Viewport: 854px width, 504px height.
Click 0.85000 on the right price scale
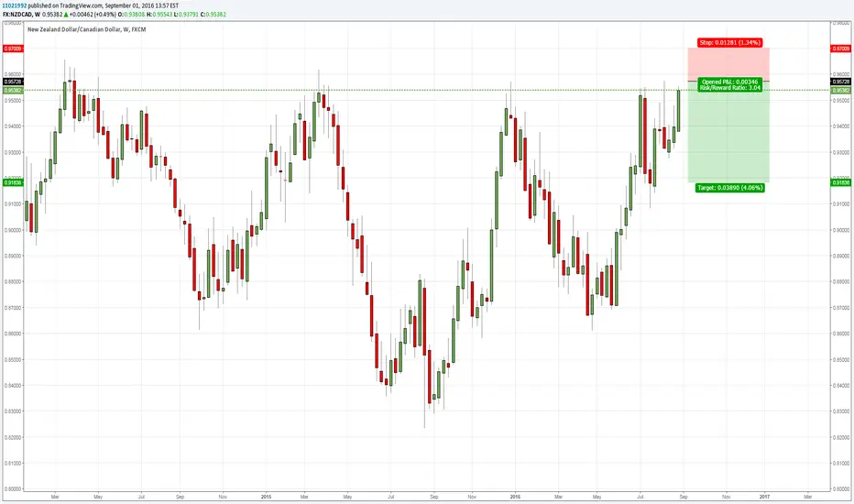[x=841, y=359]
